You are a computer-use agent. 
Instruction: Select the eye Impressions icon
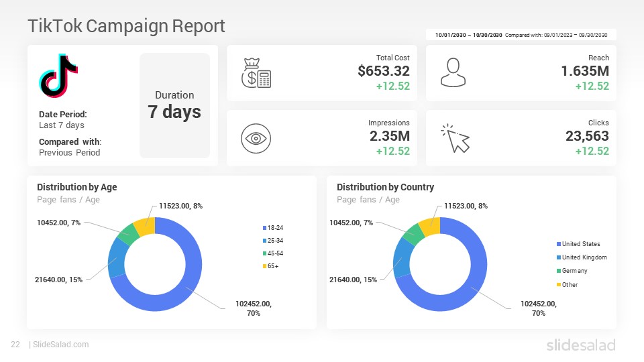tap(256, 138)
